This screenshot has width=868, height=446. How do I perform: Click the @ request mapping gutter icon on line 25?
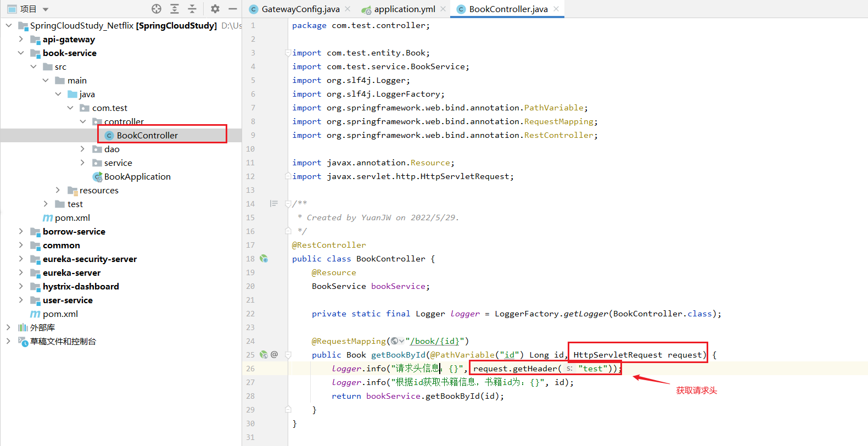274,355
